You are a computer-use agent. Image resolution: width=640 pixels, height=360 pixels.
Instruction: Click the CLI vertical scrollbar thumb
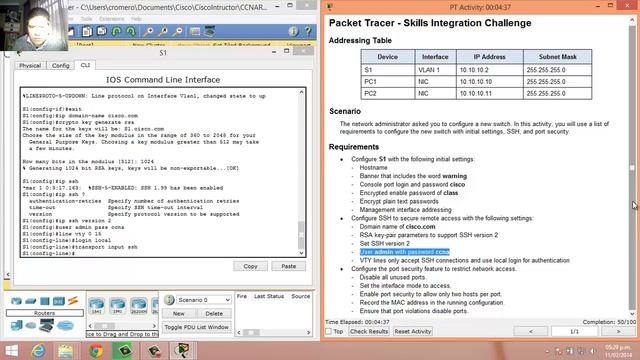(301, 235)
